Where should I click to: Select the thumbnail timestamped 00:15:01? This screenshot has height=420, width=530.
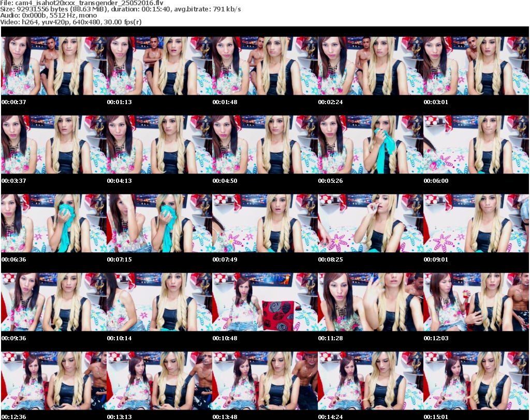pos(476,381)
